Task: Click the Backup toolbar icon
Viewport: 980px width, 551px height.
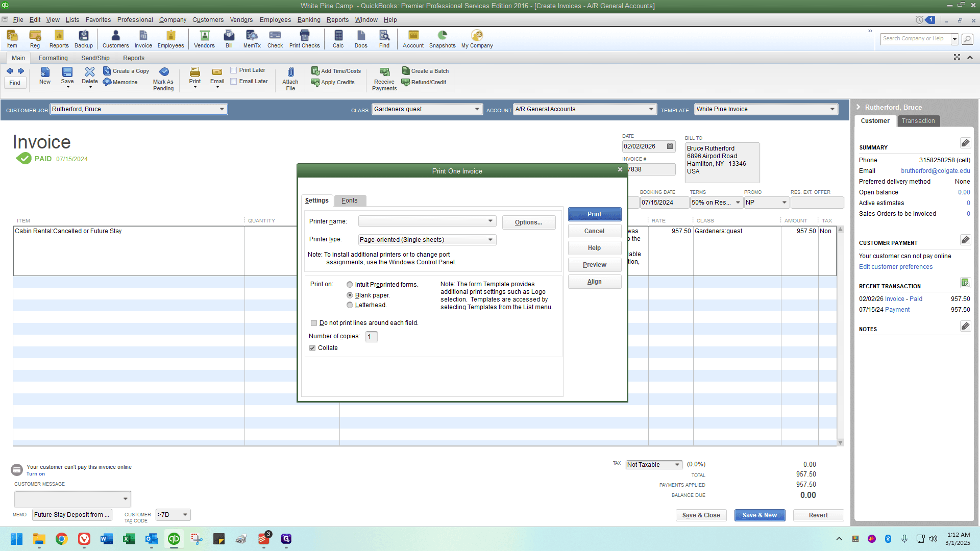Action: pyautogui.click(x=84, y=39)
